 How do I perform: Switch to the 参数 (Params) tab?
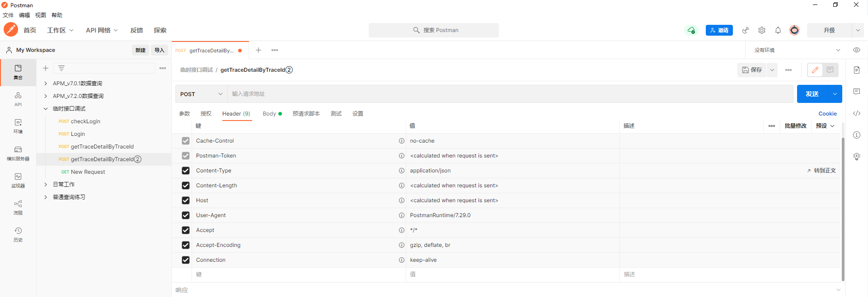[184, 114]
